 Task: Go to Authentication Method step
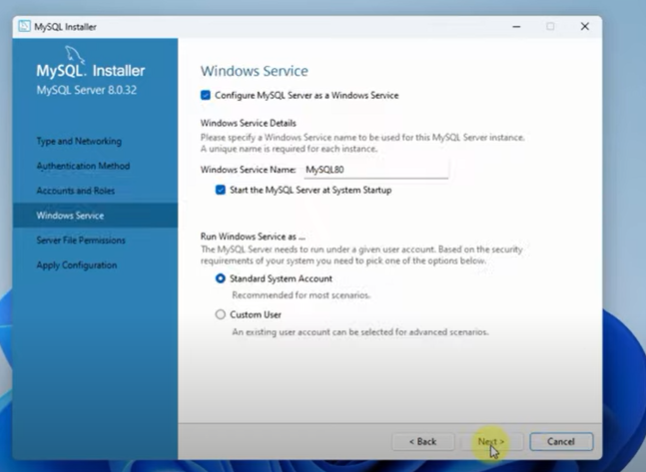click(83, 166)
